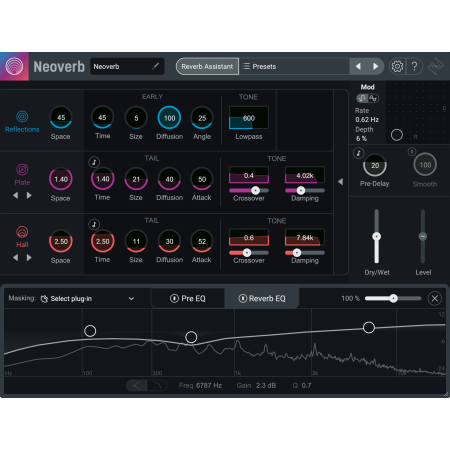Click the Neoverb logo icon
This screenshot has width=450, height=450.
pyautogui.click(x=14, y=66)
